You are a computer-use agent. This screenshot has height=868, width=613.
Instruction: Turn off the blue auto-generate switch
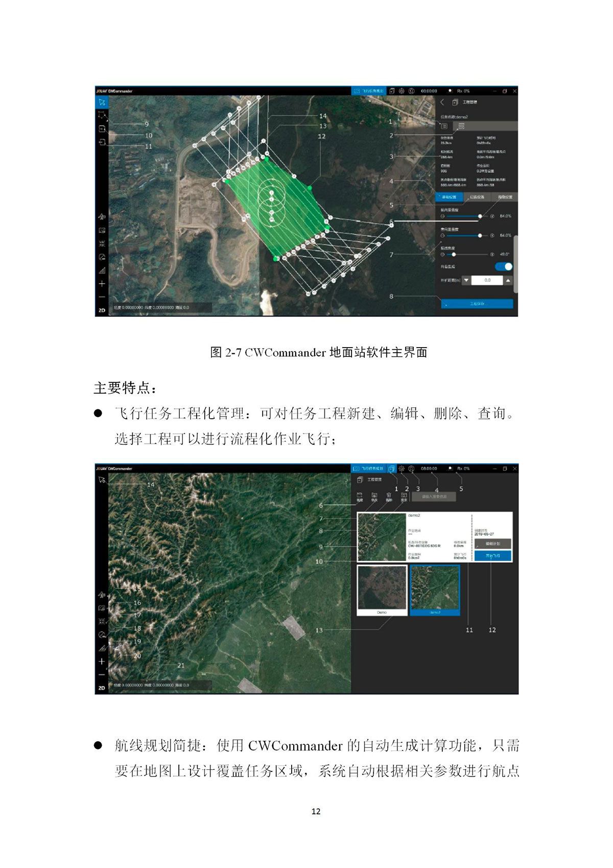pyautogui.click(x=504, y=266)
